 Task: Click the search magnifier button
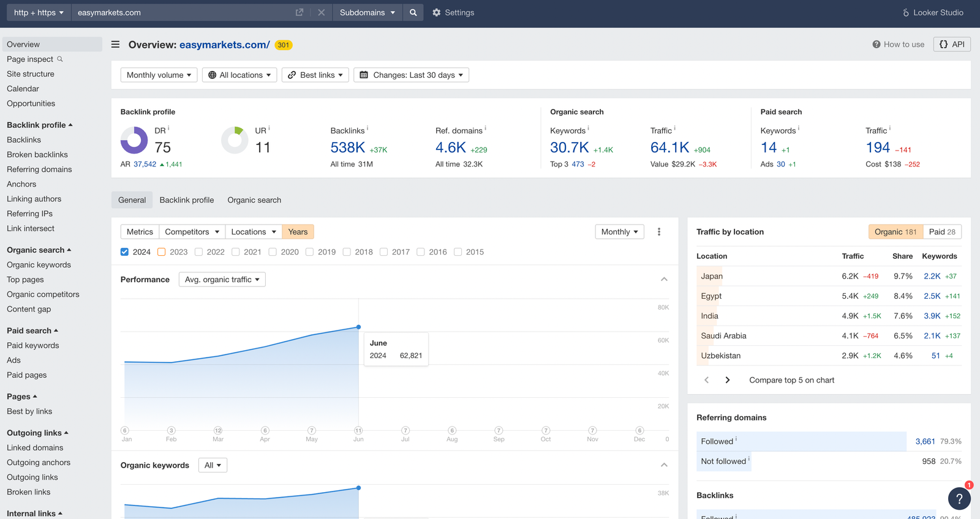coord(413,12)
